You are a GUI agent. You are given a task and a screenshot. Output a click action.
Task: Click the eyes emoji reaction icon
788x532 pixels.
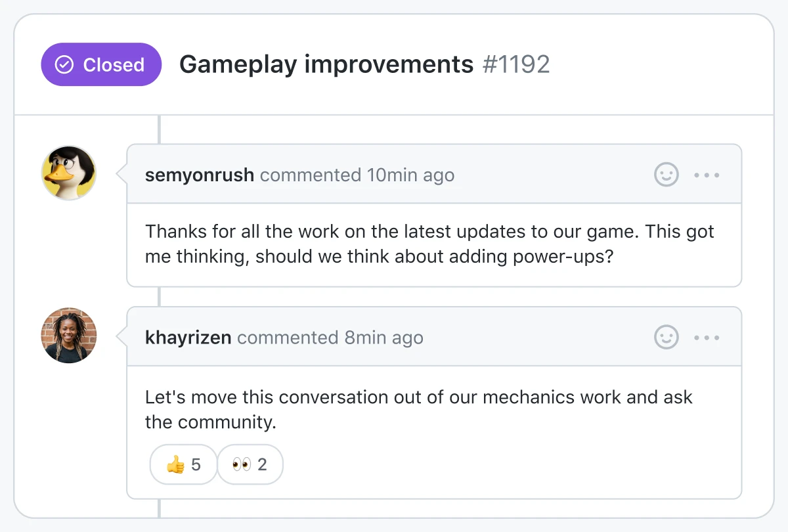coord(240,464)
